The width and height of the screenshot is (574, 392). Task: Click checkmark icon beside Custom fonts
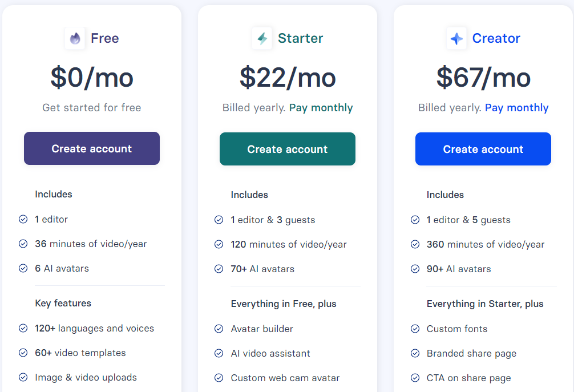[415, 329]
